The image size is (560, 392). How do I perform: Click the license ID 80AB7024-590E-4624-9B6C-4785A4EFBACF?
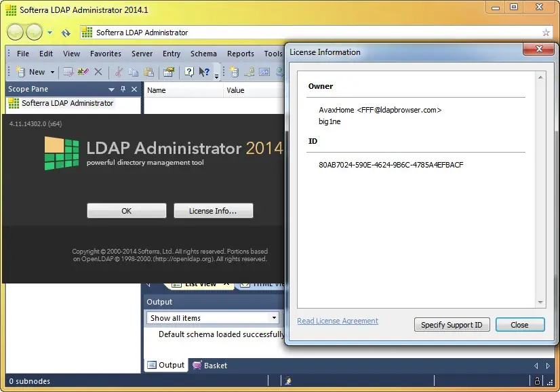[x=391, y=165]
